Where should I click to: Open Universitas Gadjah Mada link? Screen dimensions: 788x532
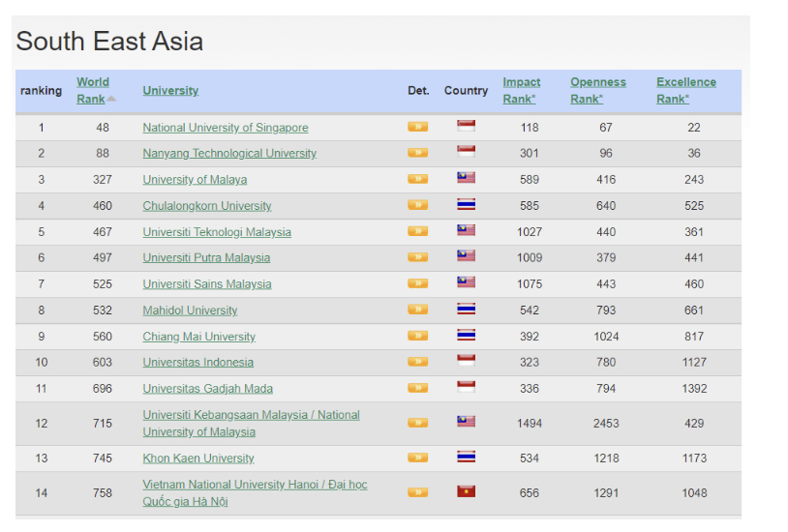207,388
